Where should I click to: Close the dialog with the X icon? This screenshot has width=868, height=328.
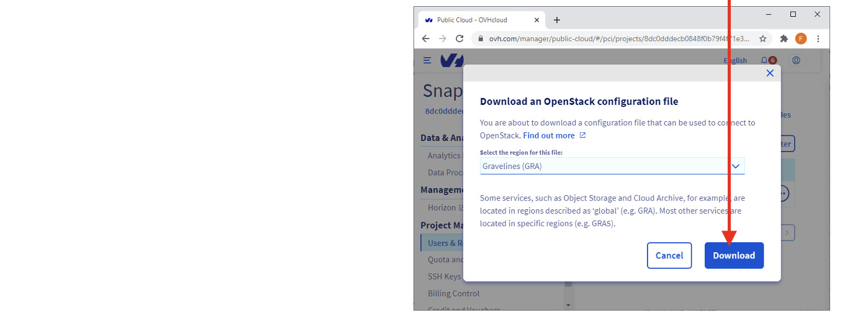[770, 73]
